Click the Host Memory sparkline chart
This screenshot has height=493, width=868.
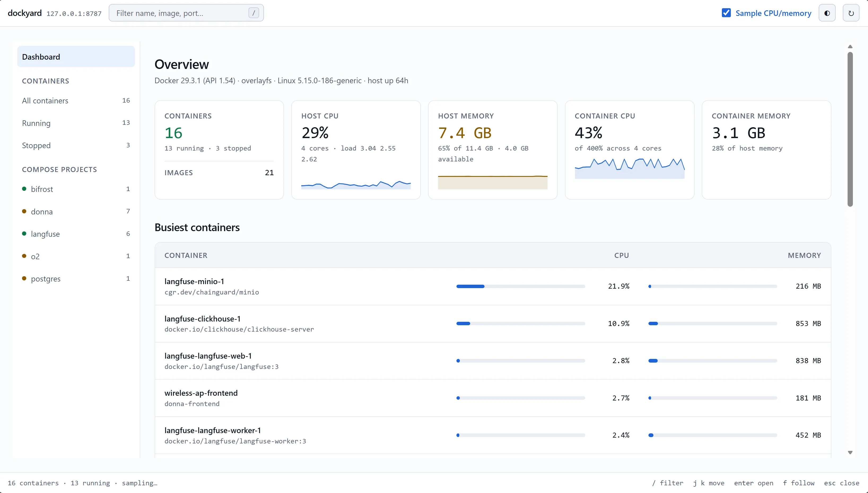pyautogui.click(x=493, y=183)
